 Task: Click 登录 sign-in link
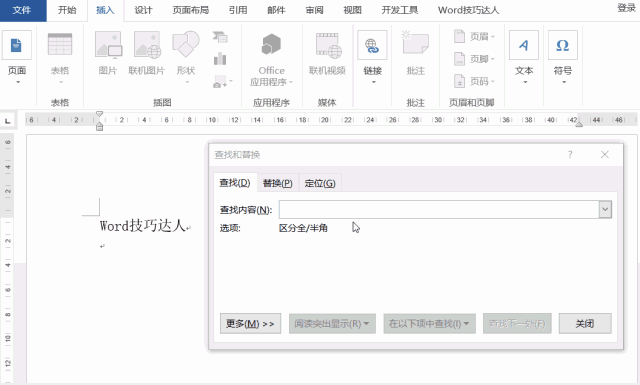click(x=626, y=8)
